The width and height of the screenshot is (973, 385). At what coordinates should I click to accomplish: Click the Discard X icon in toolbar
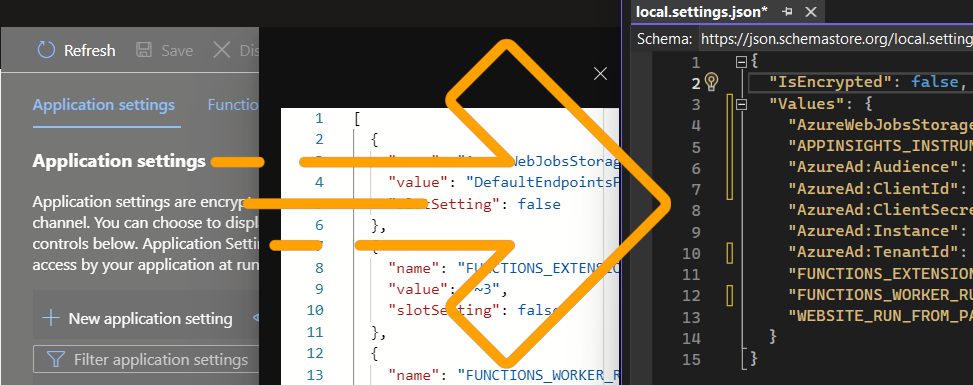(222, 50)
